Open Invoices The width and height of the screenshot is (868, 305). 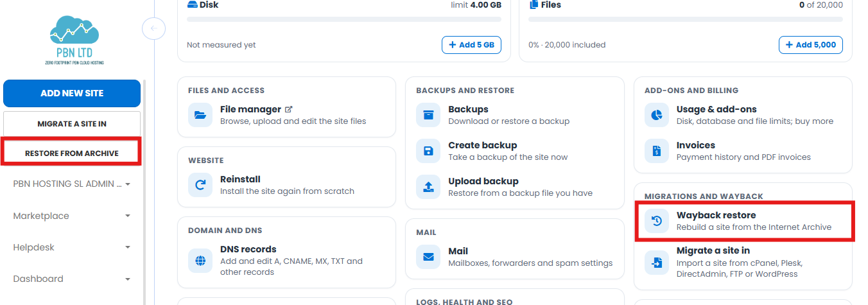click(695, 145)
